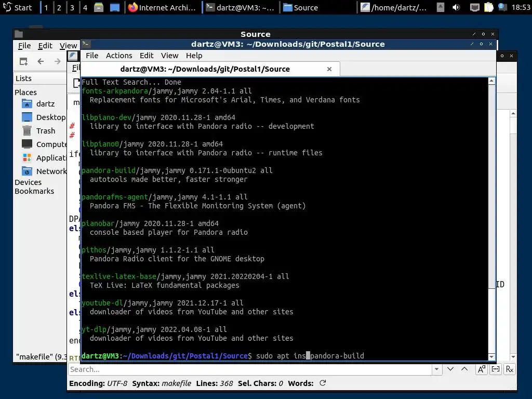Image resolution: width=532 pixels, height=399 pixels.
Task: Open the clipboard manager tray icon
Action: (488, 7)
